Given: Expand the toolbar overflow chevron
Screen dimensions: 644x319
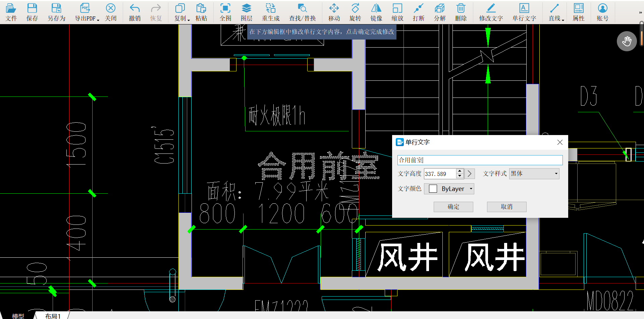Looking at the screenshot, I should click(640, 13).
